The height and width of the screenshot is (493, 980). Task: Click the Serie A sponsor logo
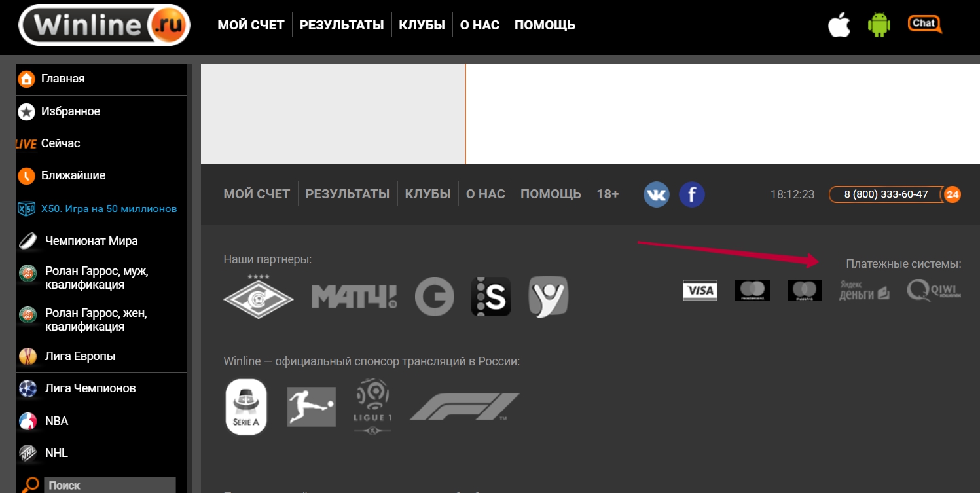pyautogui.click(x=246, y=406)
